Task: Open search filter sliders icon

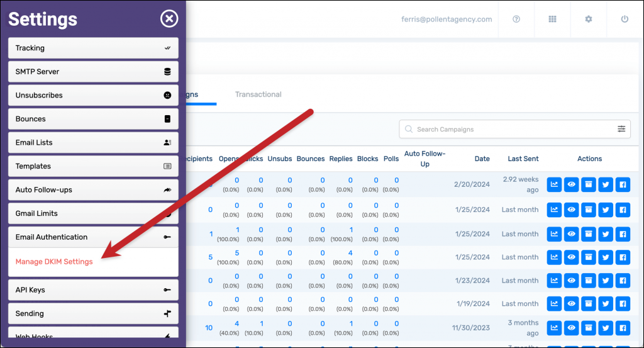Action: (x=621, y=129)
